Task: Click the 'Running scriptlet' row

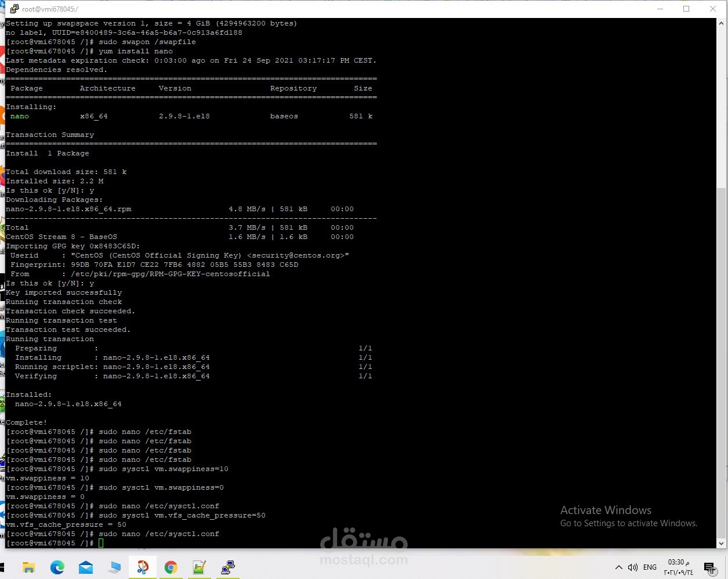Action: point(194,367)
